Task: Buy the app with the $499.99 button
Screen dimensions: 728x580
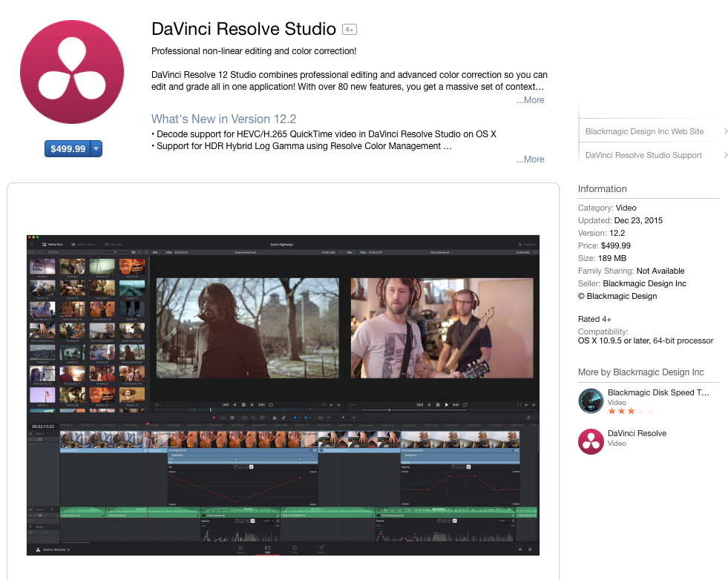Action: pyautogui.click(x=68, y=149)
